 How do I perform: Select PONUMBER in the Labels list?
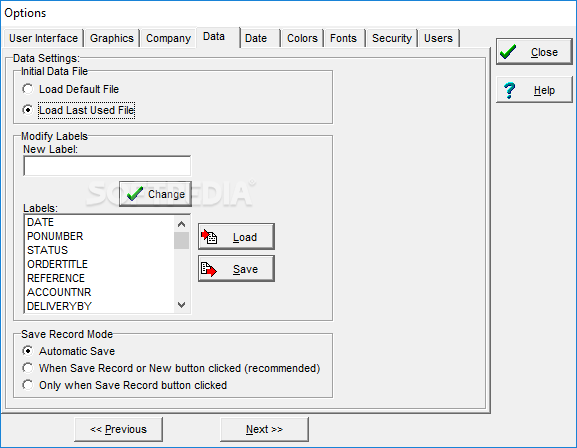pos(100,236)
